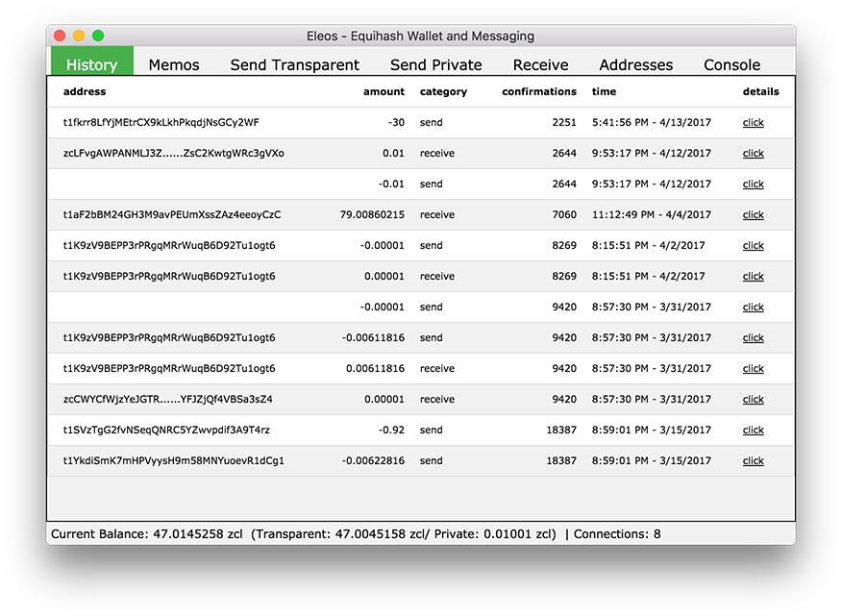Open details for zcCWYCfWjzYeJGTR receive row
Image resolution: width=842 pixels, height=616 pixels.
point(753,399)
